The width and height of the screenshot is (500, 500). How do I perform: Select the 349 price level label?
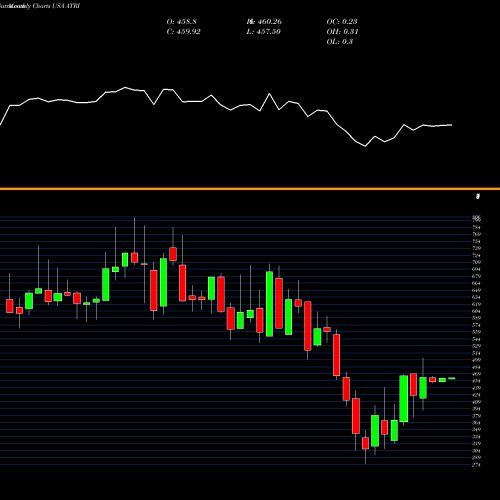click(x=476, y=430)
